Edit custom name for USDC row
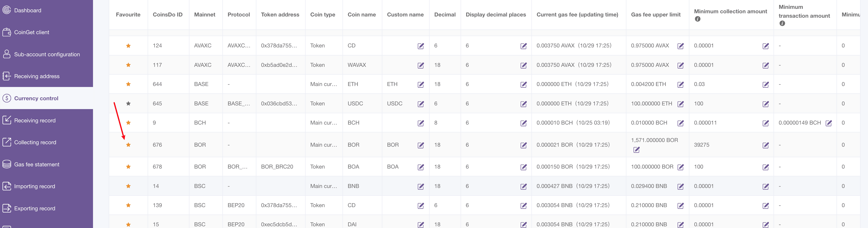Viewport: 868px width, 228px height. [x=420, y=104]
